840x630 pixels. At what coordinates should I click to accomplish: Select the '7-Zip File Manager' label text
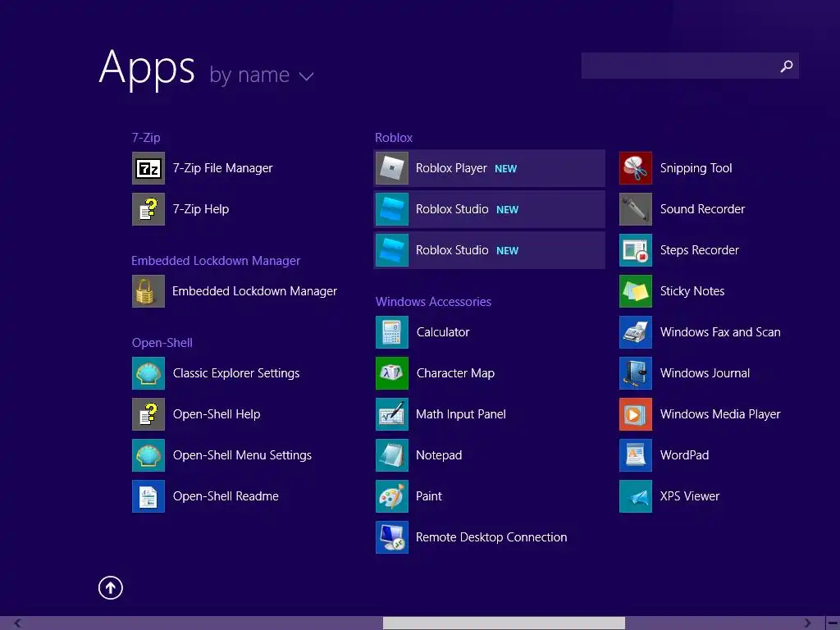[x=222, y=168]
